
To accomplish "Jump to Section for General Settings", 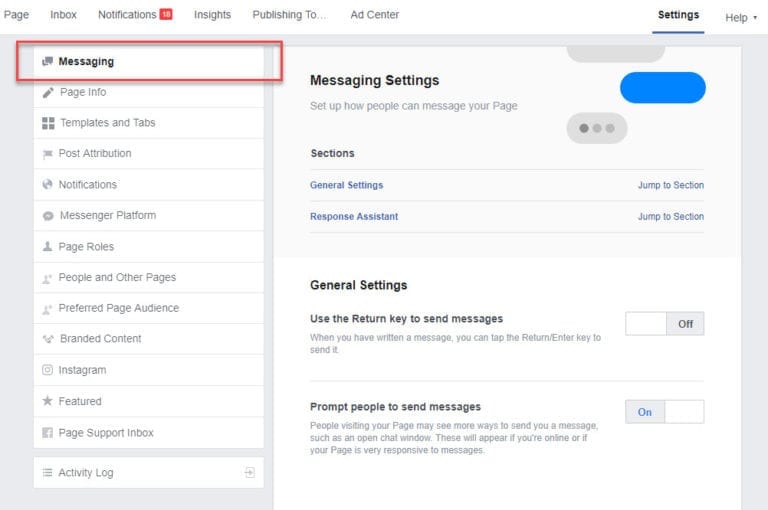I will 671,185.
